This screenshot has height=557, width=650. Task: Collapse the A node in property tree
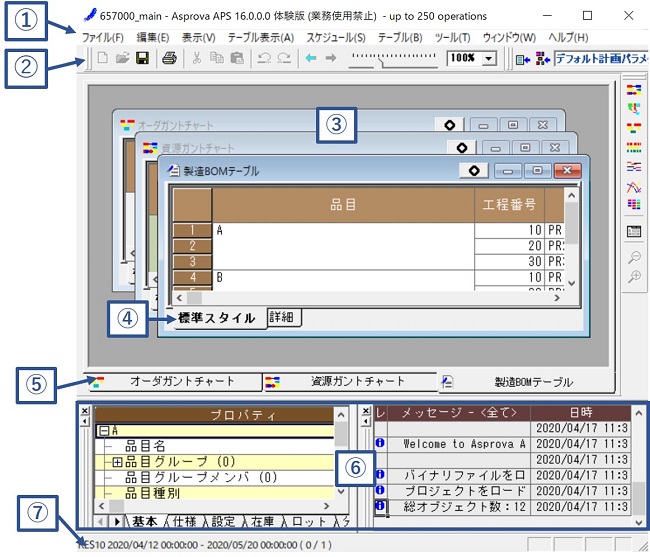[104, 431]
